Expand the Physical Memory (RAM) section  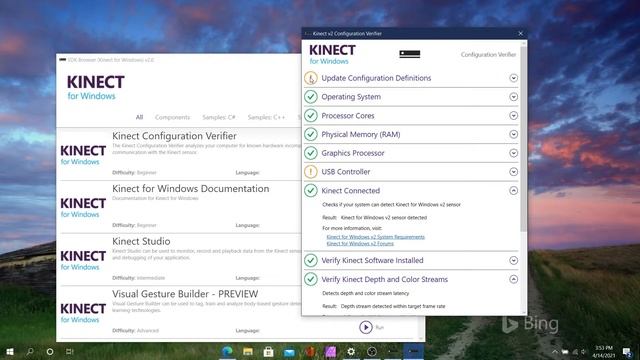(x=514, y=134)
